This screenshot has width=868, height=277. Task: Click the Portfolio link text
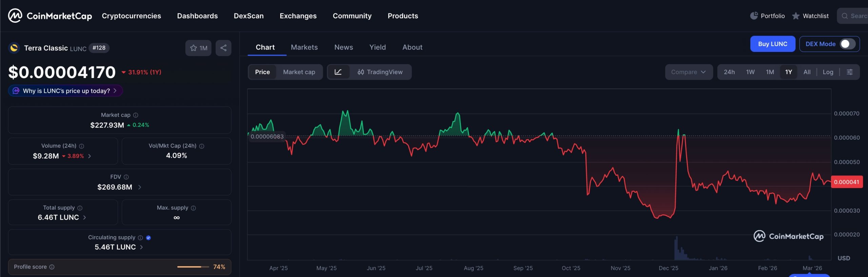point(773,16)
